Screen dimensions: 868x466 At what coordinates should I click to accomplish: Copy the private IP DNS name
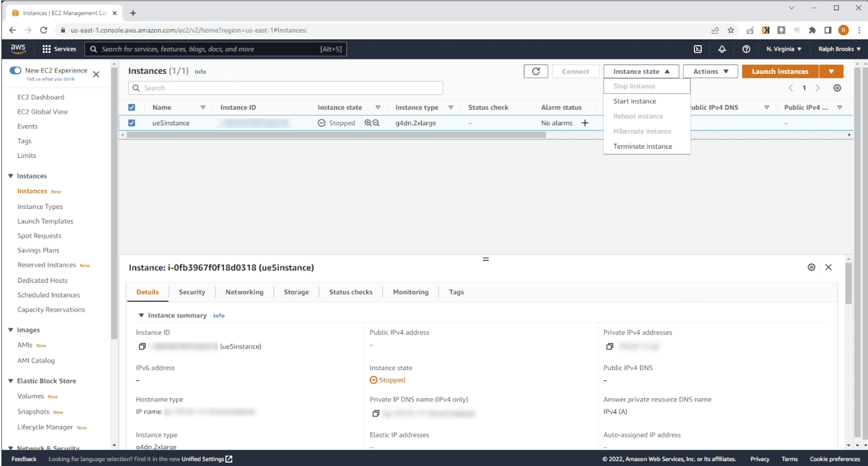(x=376, y=413)
